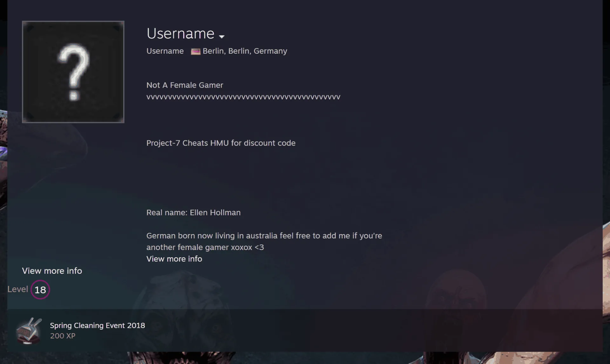Click the 200 XP badge value
The width and height of the screenshot is (610, 364).
(63, 336)
